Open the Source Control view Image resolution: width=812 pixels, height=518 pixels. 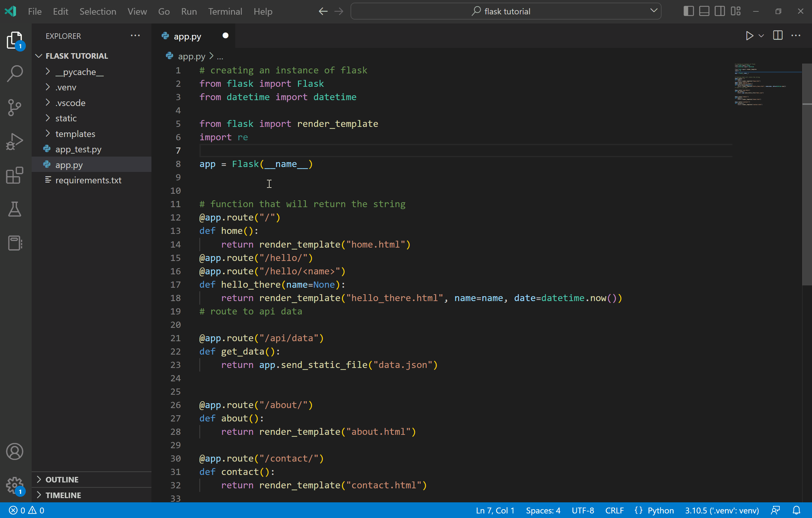[15, 107]
